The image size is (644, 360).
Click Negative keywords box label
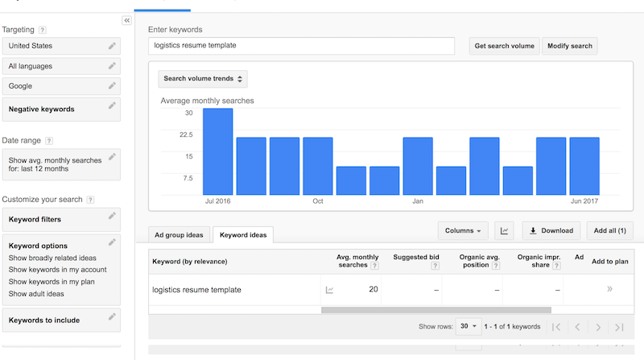tap(42, 110)
